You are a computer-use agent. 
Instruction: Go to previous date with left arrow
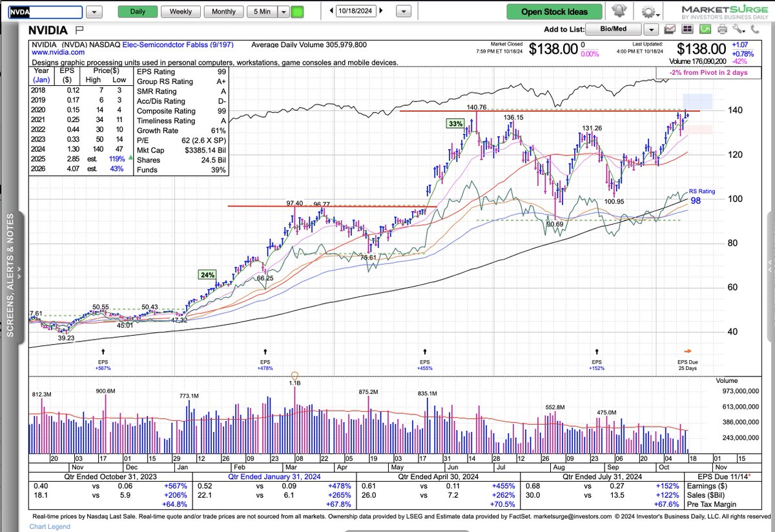[x=331, y=11]
